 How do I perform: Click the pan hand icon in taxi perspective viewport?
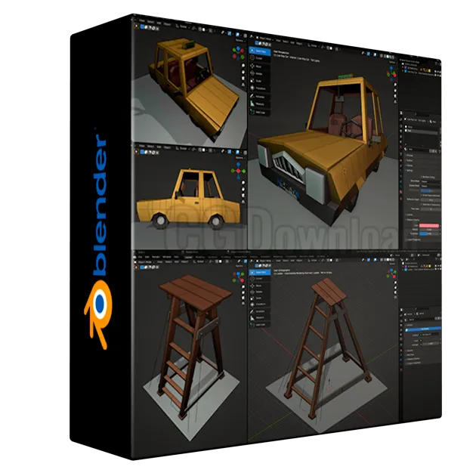395,91
